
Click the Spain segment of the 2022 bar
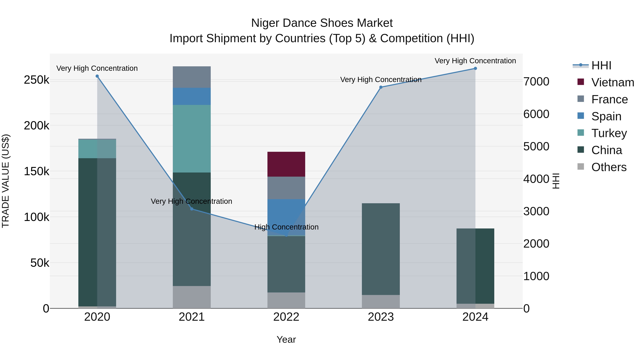pos(286,217)
